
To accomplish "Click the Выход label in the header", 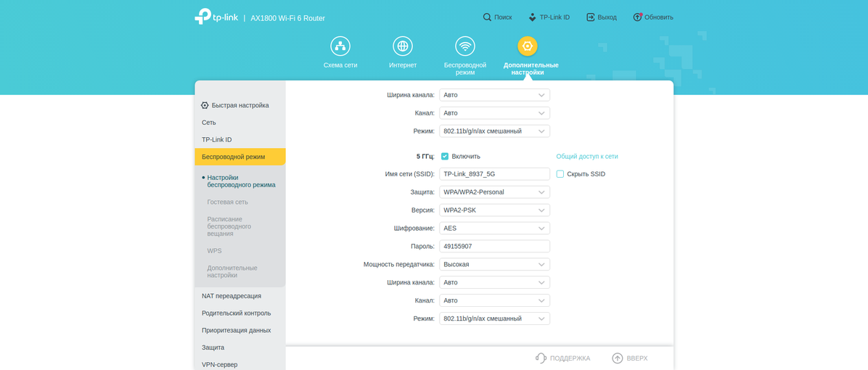I will (x=607, y=17).
